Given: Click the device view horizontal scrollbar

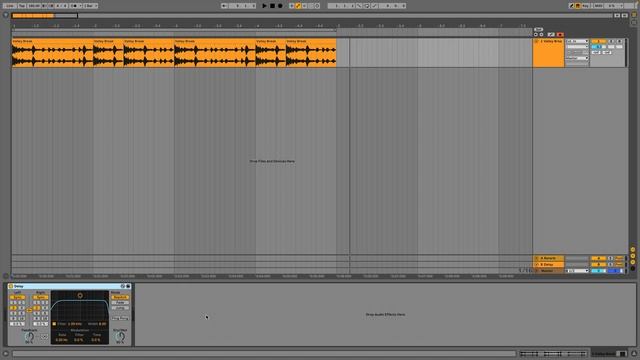Looking at the screenshot, I should 264,353.
